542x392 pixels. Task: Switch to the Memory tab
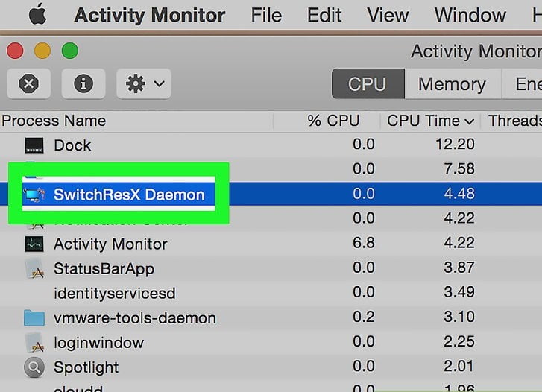(x=452, y=84)
